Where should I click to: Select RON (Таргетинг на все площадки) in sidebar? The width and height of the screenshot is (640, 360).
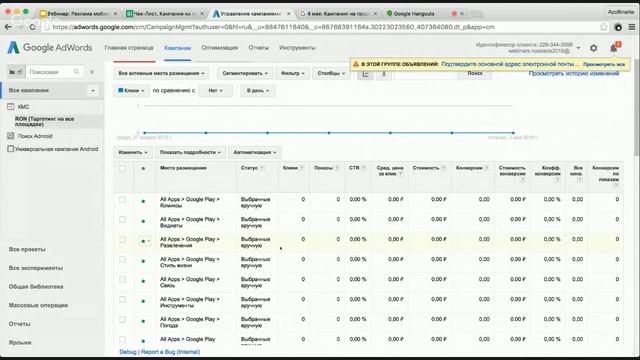44,121
